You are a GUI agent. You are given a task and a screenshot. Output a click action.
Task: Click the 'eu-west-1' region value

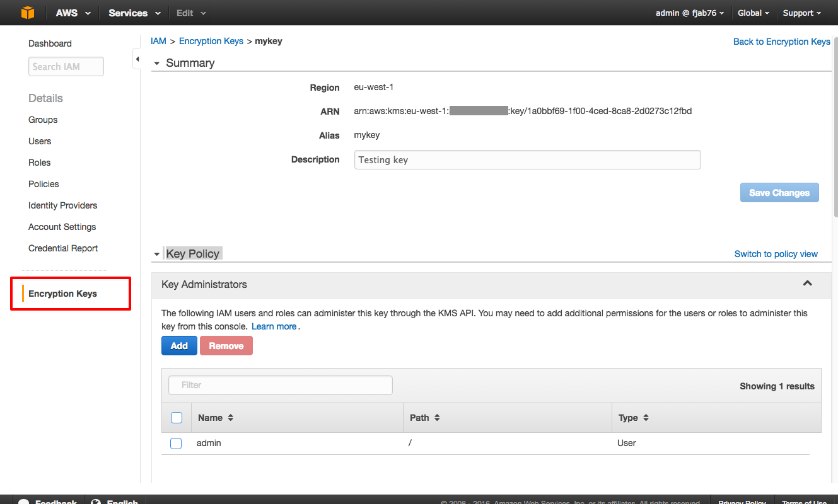point(374,88)
